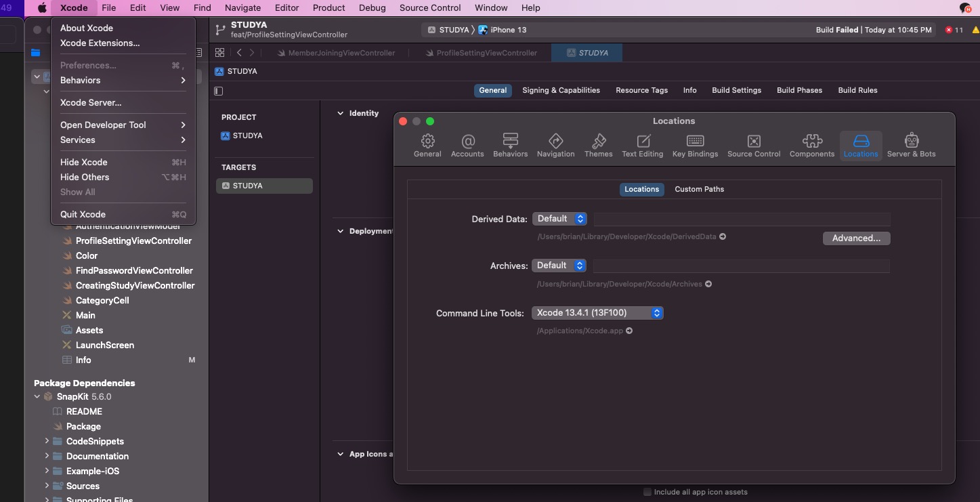Screen dimensions: 980x502
Task: Collapse the App Icons section
Action: coord(341,454)
